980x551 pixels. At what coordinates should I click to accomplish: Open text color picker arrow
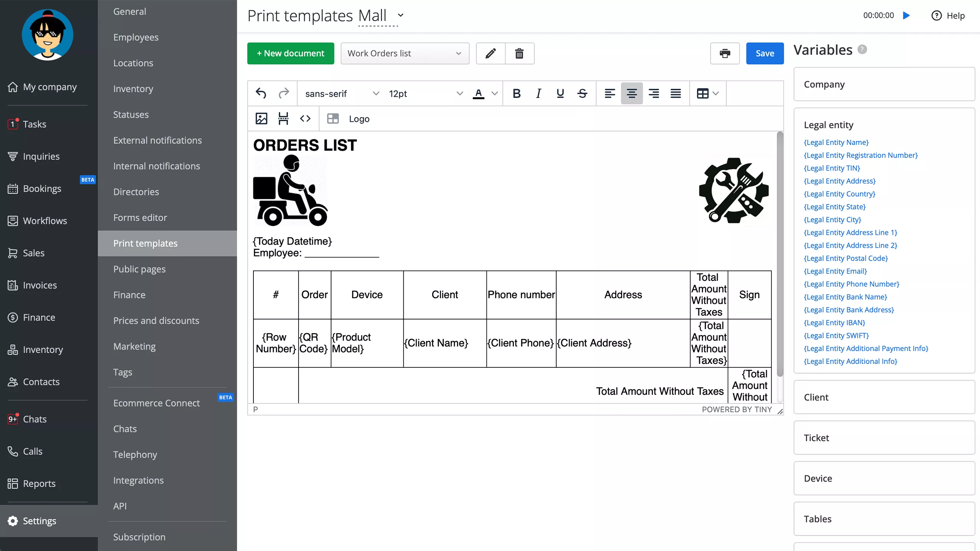pos(495,93)
